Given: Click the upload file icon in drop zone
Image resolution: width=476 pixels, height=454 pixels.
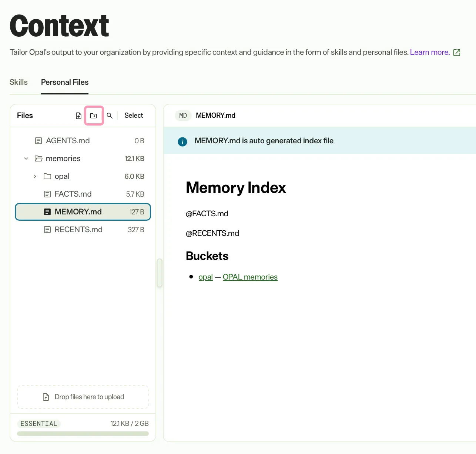Looking at the screenshot, I should 46,397.
